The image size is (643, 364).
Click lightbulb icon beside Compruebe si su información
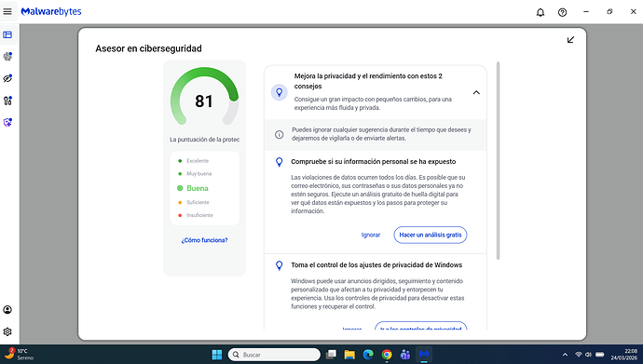point(280,162)
